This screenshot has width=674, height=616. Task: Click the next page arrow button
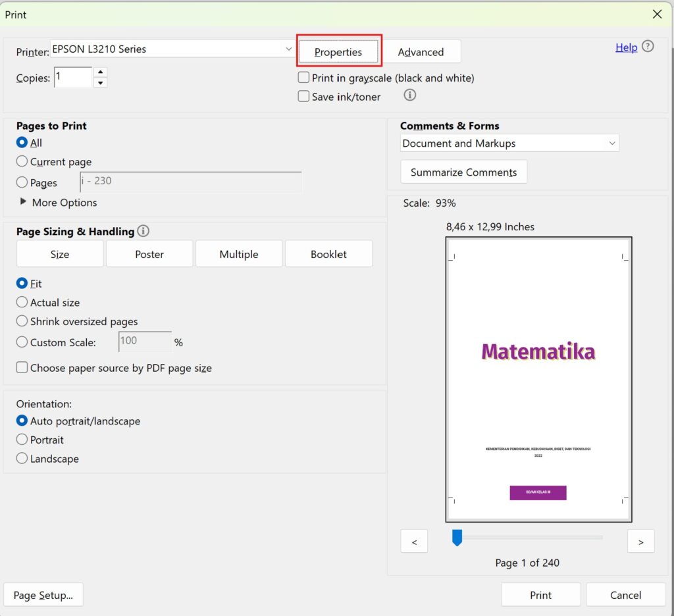pyautogui.click(x=640, y=541)
